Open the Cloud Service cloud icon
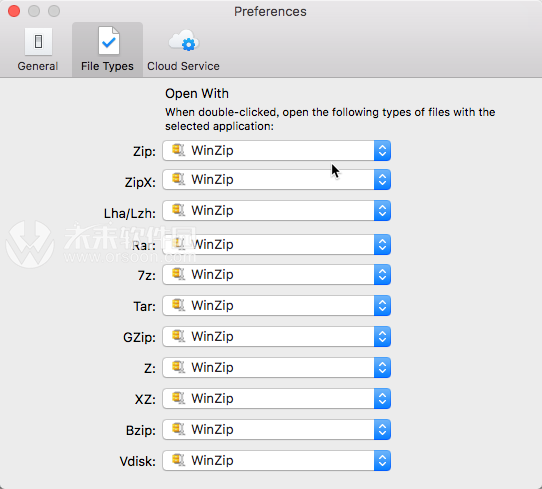The image size is (542, 489). click(x=184, y=41)
